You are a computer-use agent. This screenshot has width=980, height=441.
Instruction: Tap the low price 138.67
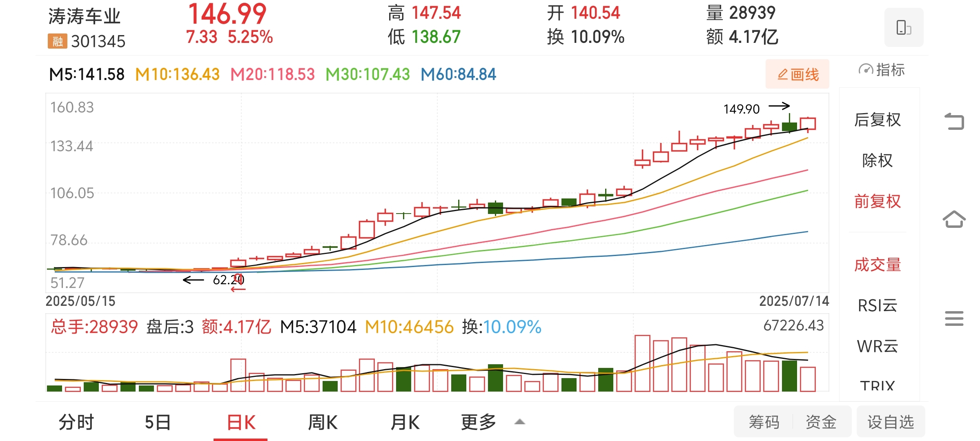(x=436, y=37)
